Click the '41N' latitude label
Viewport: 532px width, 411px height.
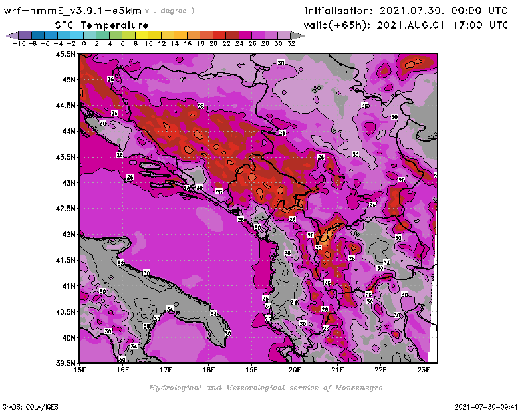(x=68, y=286)
